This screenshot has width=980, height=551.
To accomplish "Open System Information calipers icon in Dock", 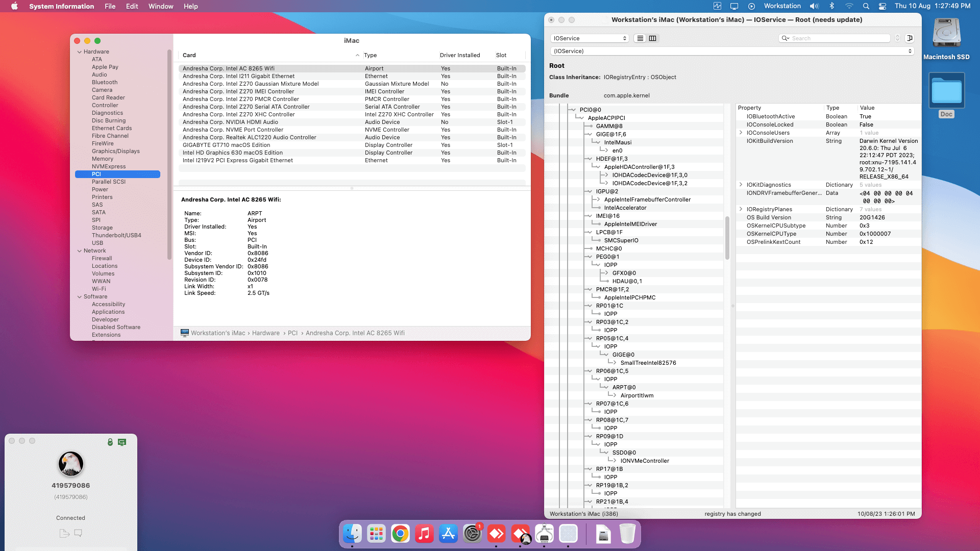I will 544,534.
